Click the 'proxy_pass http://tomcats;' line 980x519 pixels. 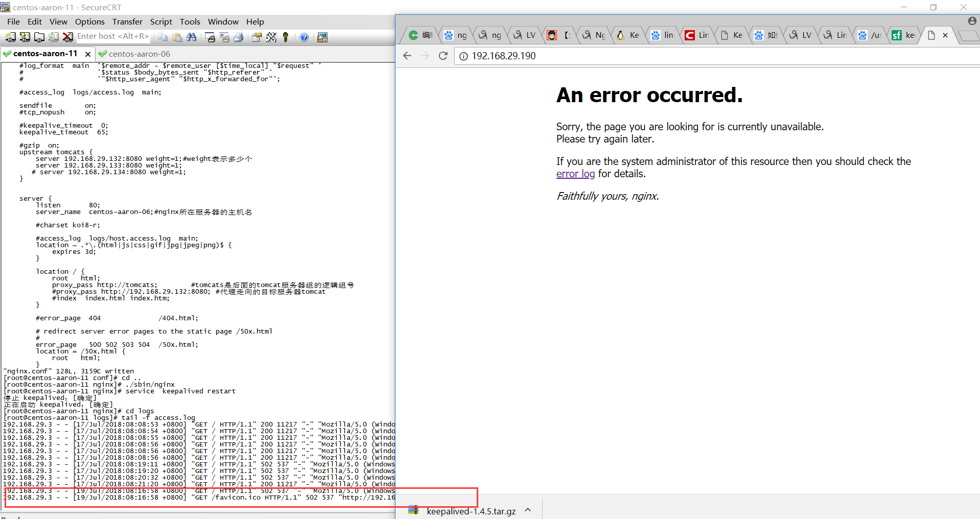[x=104, y=285]
